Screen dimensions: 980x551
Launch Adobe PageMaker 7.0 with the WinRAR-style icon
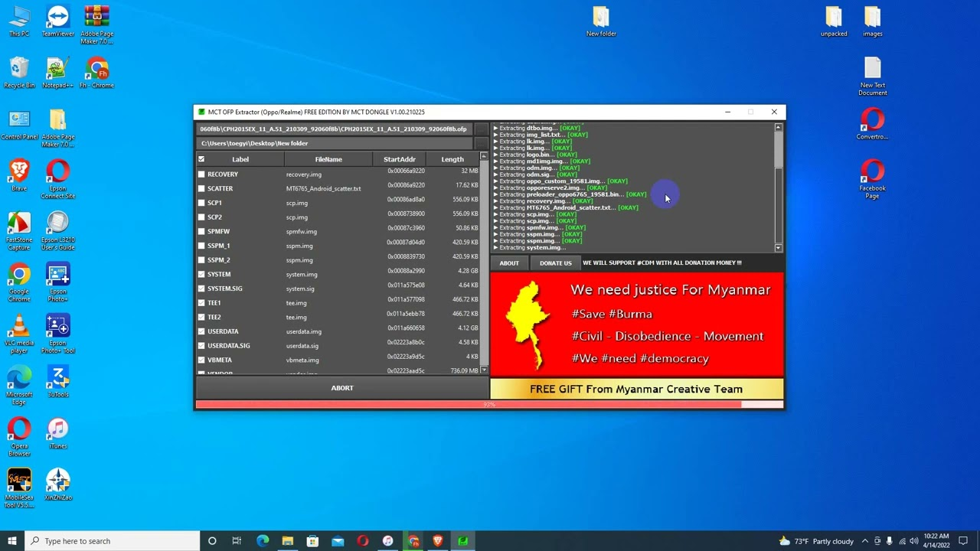[x=97, y=24]
